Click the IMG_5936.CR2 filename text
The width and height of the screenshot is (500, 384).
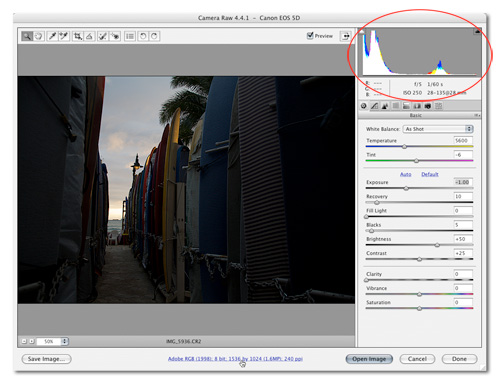tap(183, 341)
